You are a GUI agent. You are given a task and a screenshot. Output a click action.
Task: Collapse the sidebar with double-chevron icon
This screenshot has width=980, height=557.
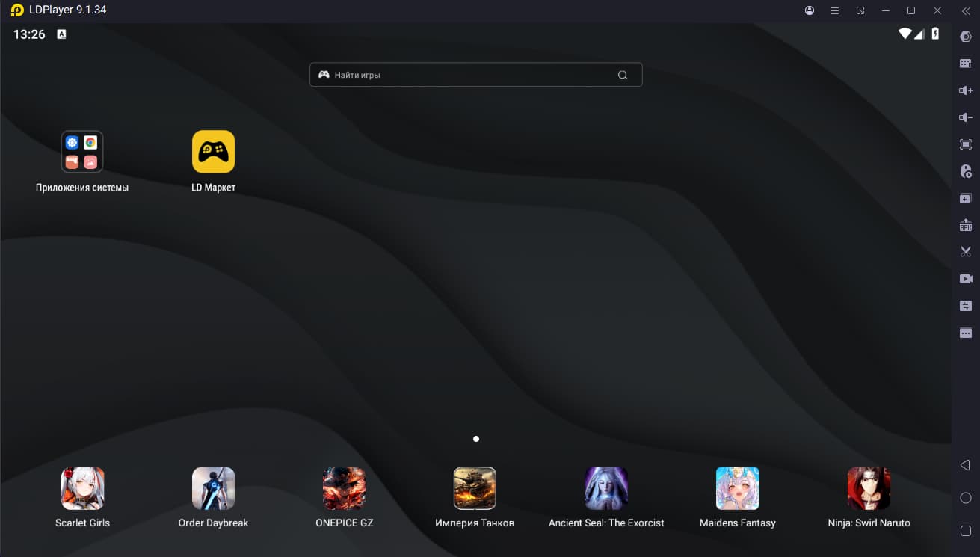pos(965,10)
